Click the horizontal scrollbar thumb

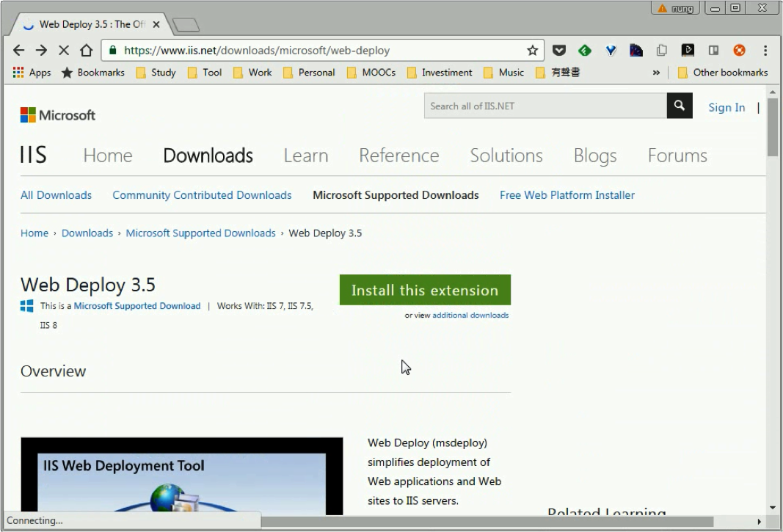(x=487, y=522)
